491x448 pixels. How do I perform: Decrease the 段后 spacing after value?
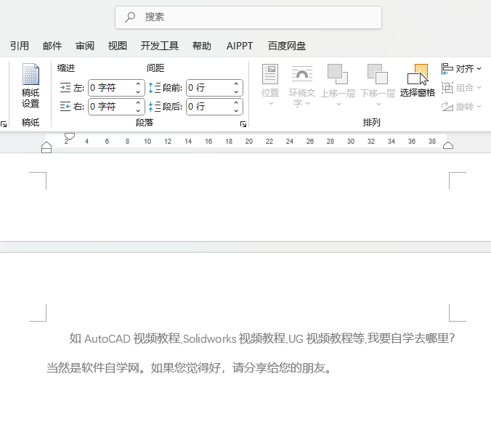pyautogui.click(x=236, y=111)
